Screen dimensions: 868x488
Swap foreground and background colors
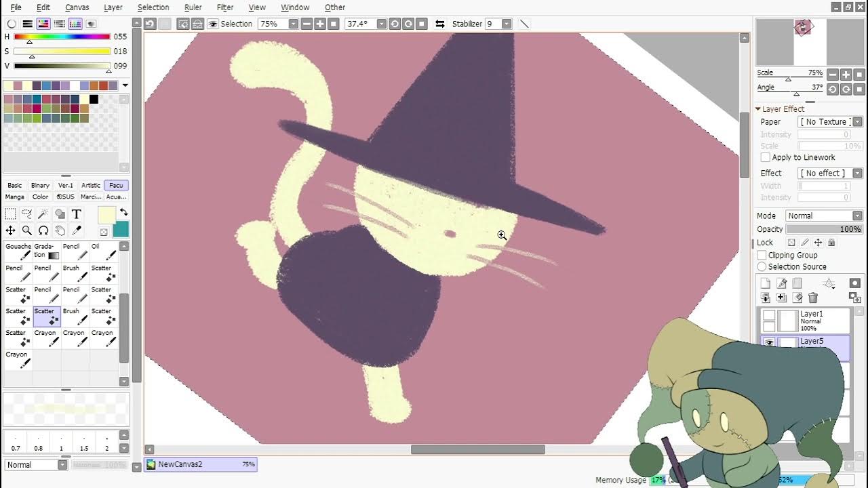pyautogui.click(x=123, y=212)
